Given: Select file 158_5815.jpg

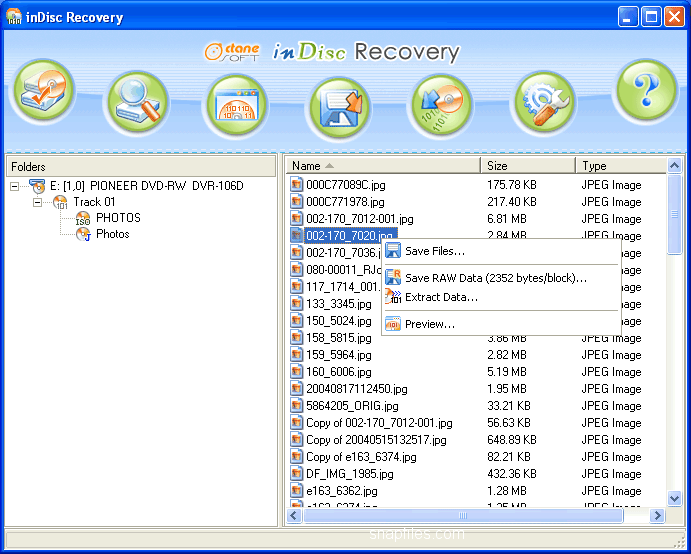Looking at the screenshot, I should point(338,338).
